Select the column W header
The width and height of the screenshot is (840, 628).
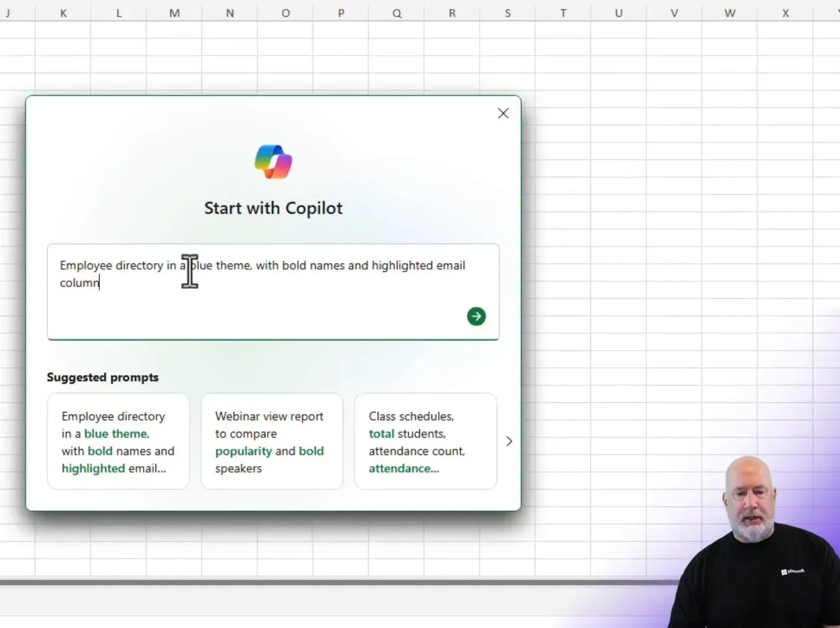[729, 12]
